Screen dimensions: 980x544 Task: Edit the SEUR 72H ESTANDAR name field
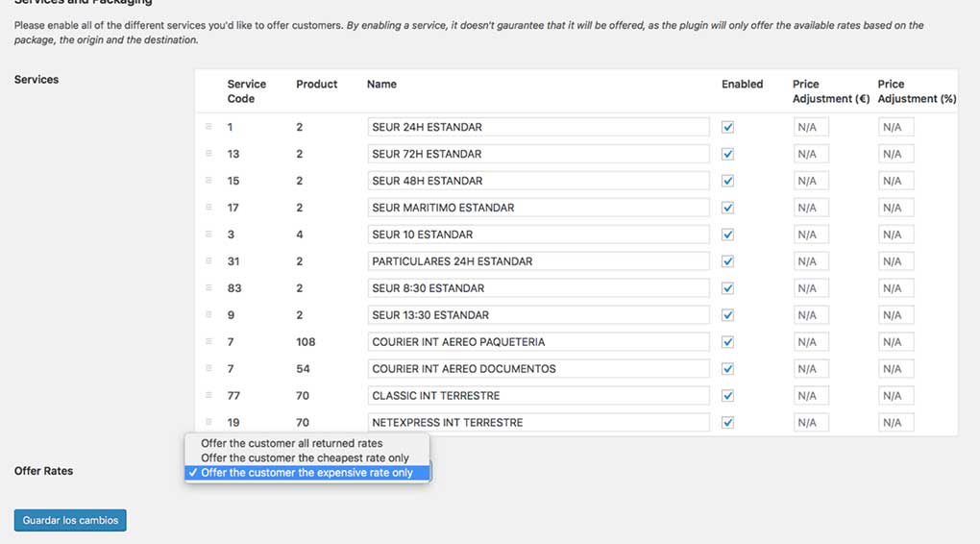tap(538, 154)
